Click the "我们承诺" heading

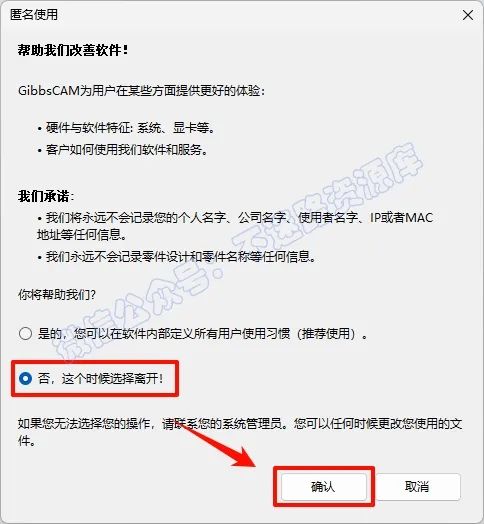[x=46, y=196]
